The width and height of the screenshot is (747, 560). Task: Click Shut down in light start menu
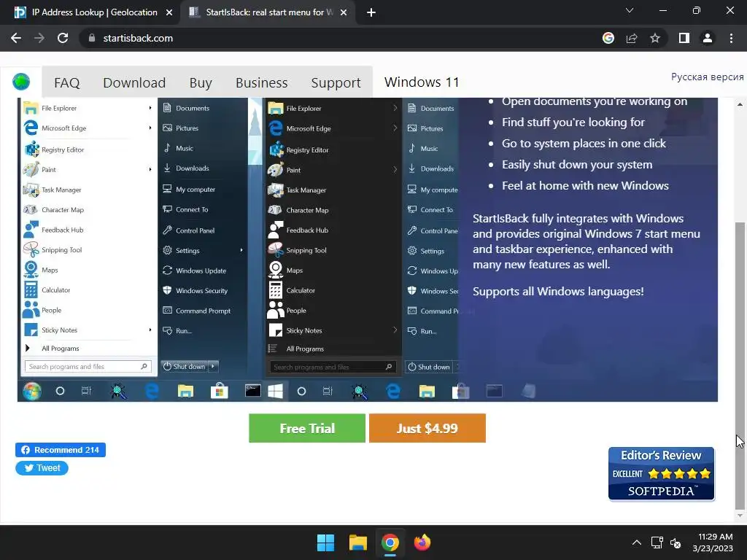(184, 366)
